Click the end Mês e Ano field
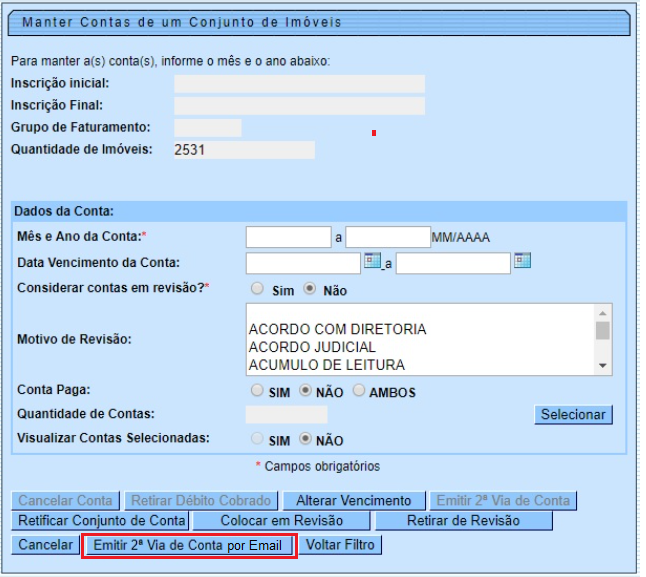The height and width of the screenshot is (577, 646). tap(388, 237)
